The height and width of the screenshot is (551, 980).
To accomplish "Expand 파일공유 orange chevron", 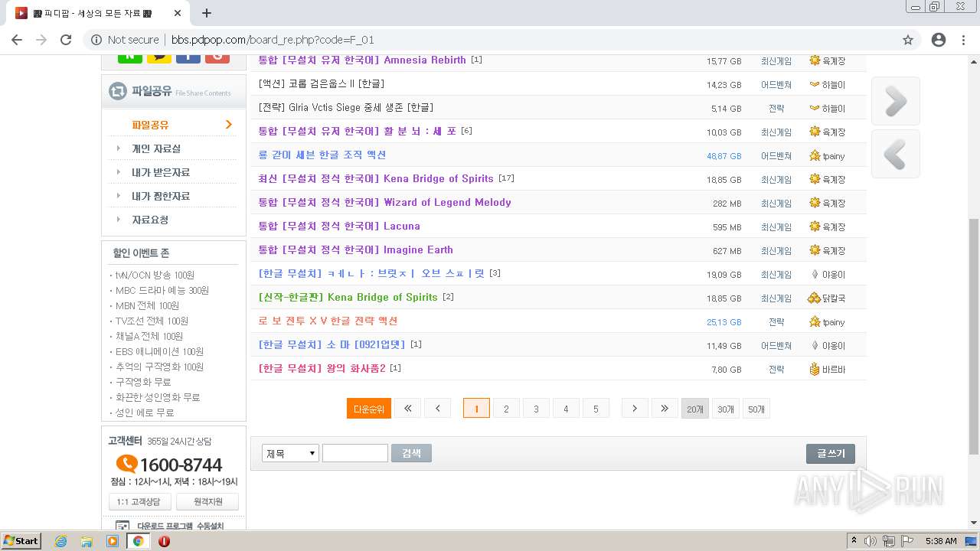I will pyautogui.click(x=228, y=124).
